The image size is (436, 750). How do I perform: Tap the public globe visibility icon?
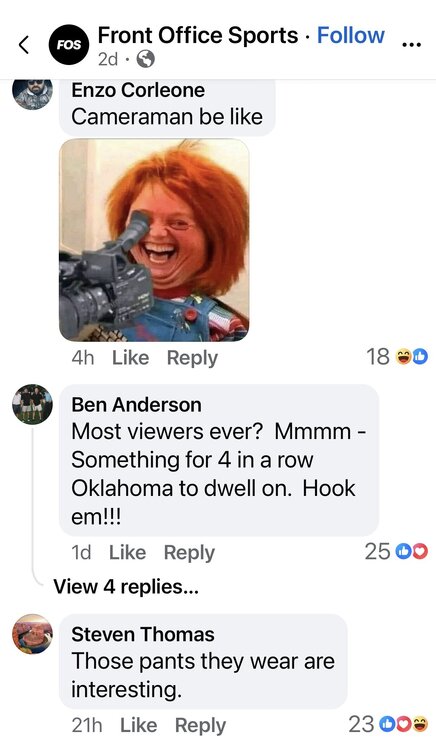coord(146,59)
